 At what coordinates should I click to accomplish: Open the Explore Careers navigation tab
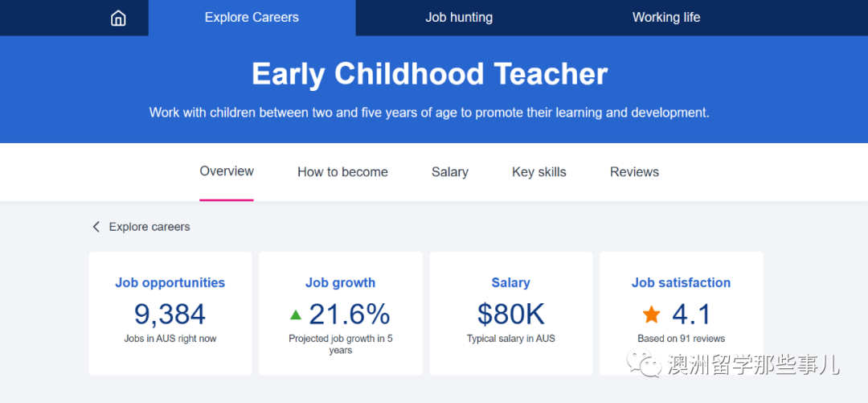(x=252, y=18)
